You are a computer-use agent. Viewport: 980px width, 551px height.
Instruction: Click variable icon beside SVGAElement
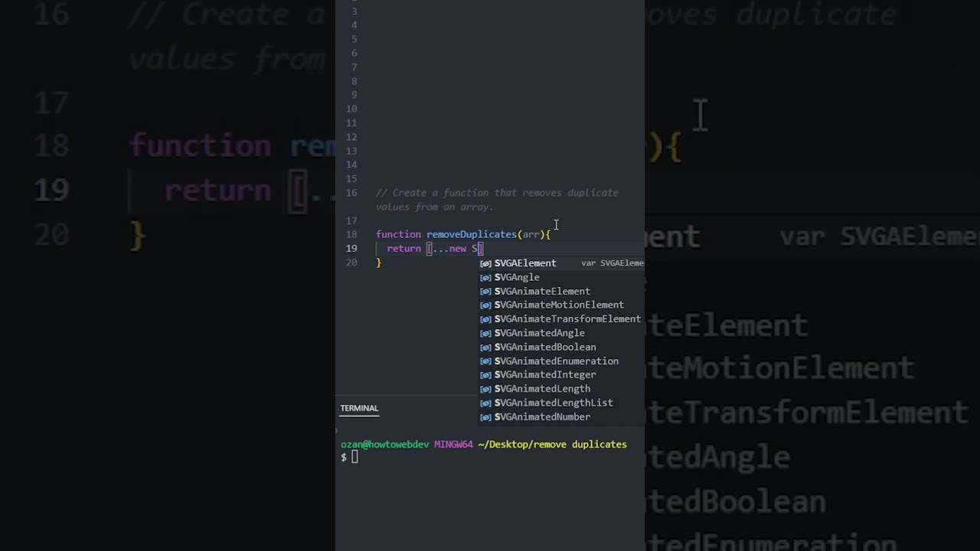(x=485, y=263)
